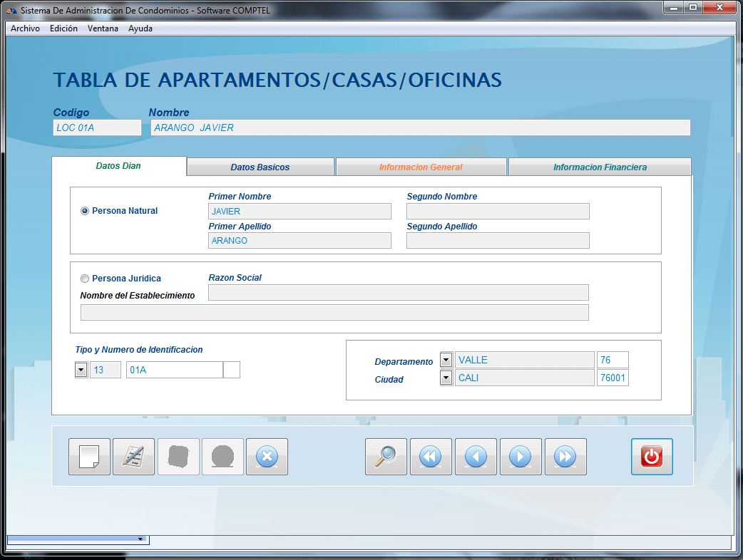Click the identification type code field 13

(106, 370)
